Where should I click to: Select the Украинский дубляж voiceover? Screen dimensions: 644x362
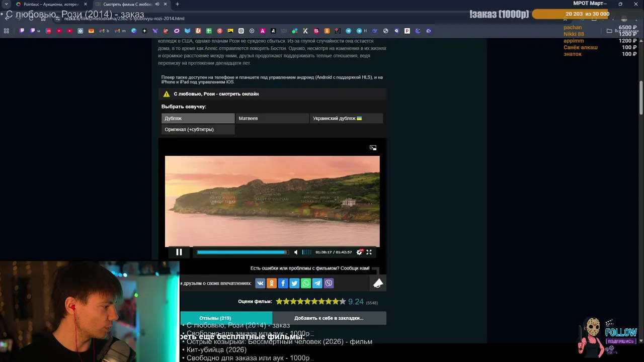346,118
